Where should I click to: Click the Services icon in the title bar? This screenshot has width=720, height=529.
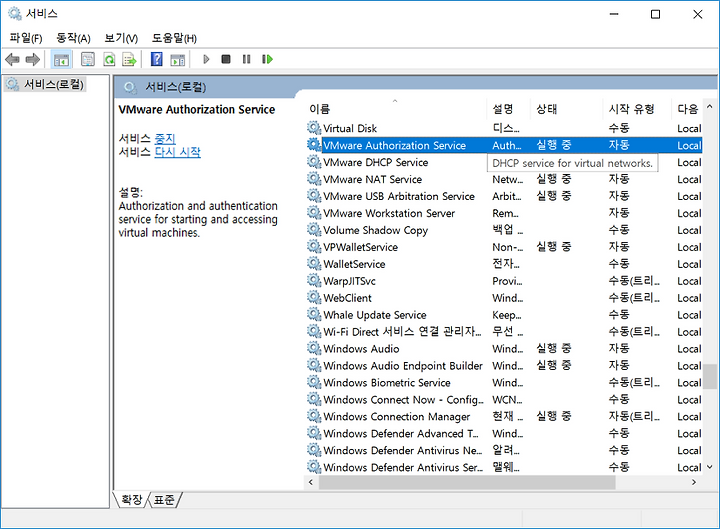coord(15,14)
